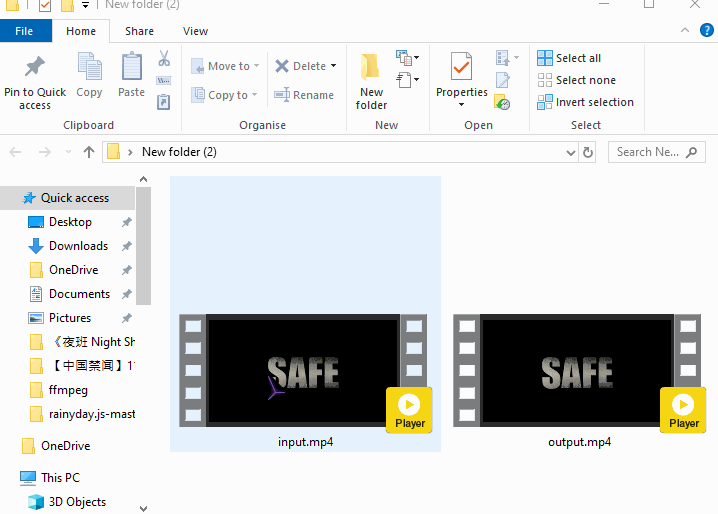Click the navigation pane scroll up arrow
Image resolution: width=718 pixels, height=514 pixels.
143,180
